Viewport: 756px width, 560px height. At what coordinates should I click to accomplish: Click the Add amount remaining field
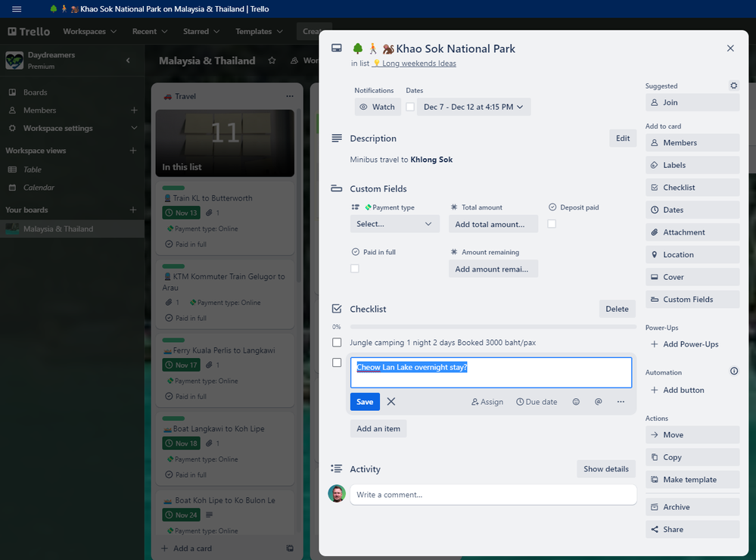[x=493, y=269]
